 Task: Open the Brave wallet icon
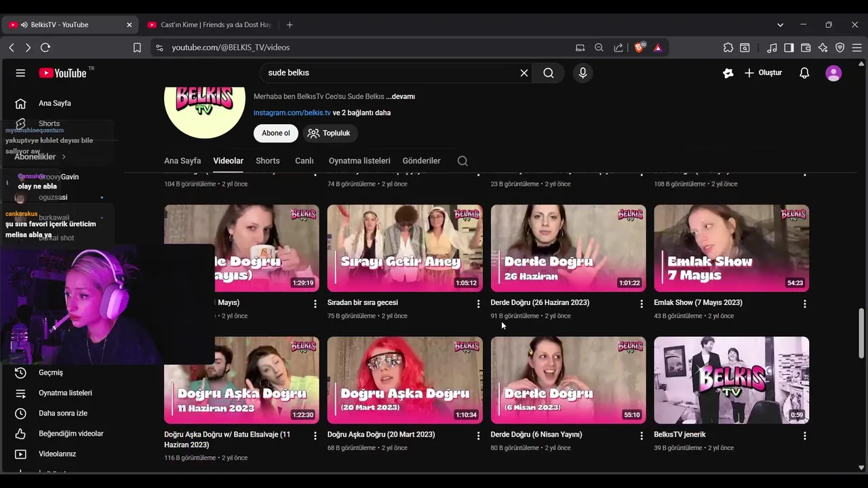coord(806,47)
